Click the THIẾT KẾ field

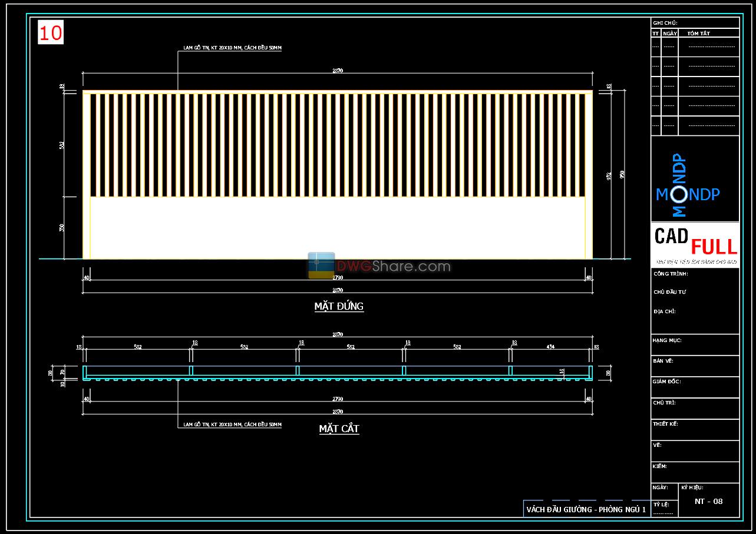(666, 424)
